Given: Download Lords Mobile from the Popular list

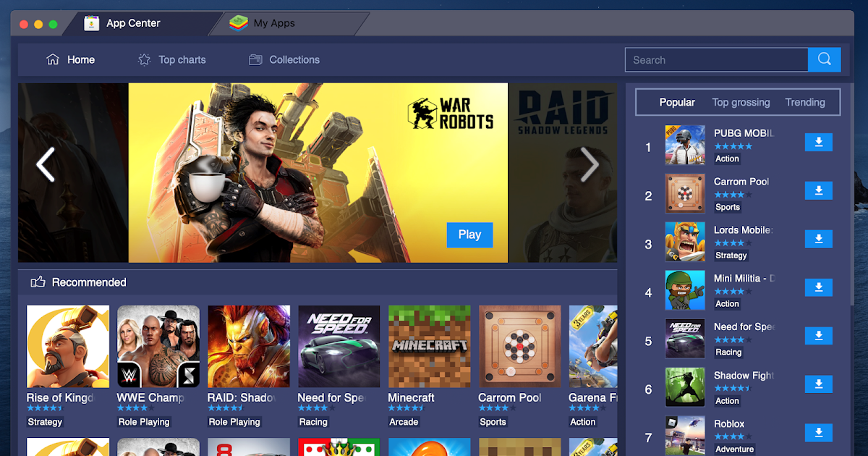Looking at the screenshot, I should 818,239.
